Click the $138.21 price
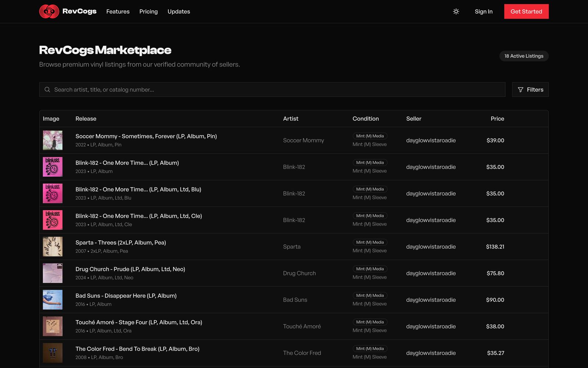This screenshot has height=368, width=588. pyautogui.click(x=495, y=247)
